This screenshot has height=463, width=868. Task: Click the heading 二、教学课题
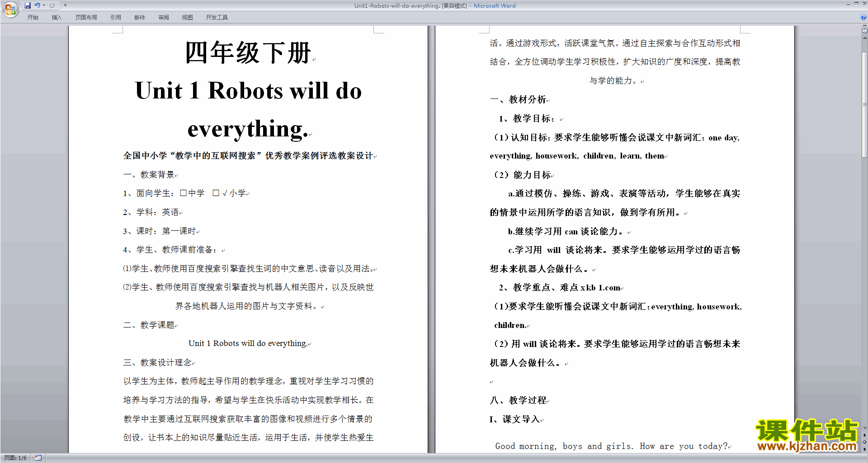click(x=149, y=325)
